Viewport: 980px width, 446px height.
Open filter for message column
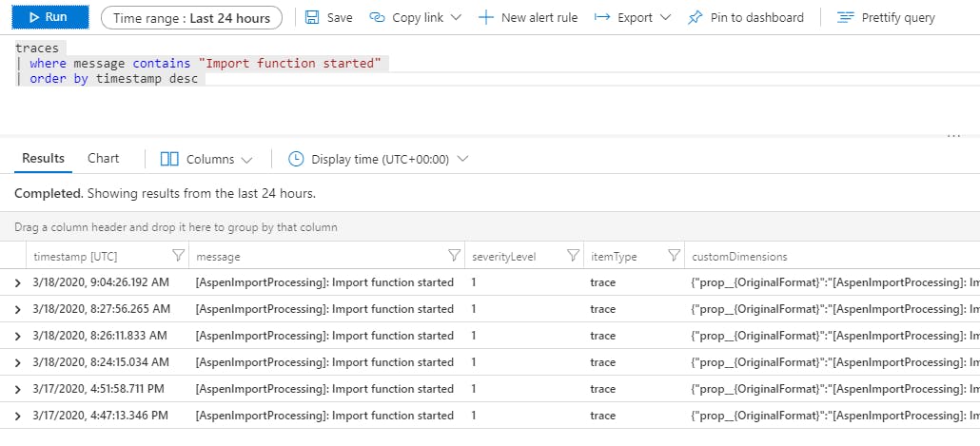pyautogui.click(x=454, y=256)
